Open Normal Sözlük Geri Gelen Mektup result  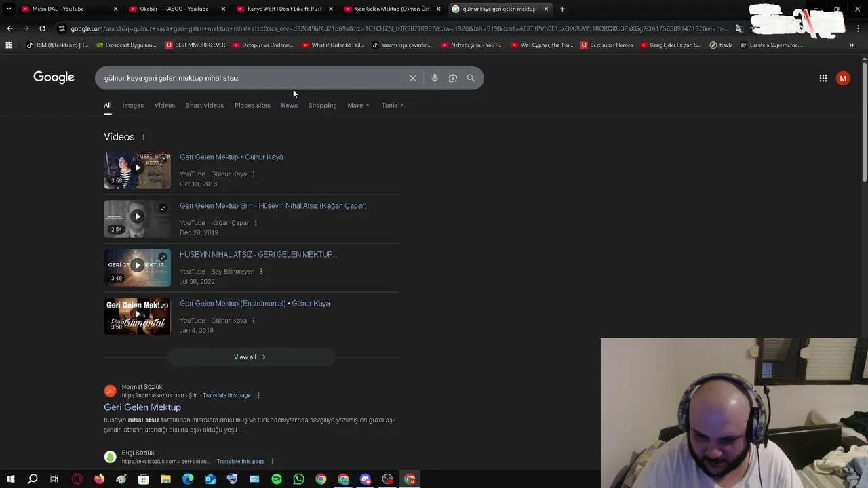142,407
